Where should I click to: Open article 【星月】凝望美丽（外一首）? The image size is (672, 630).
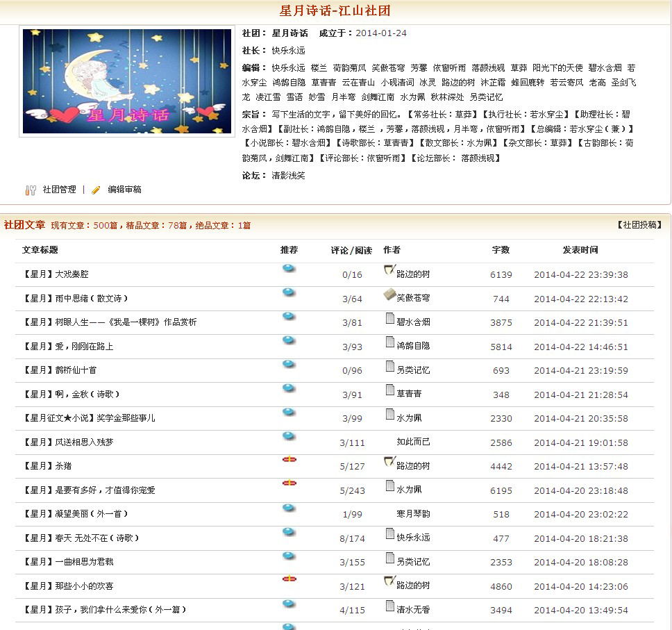(x=76, y=514)
